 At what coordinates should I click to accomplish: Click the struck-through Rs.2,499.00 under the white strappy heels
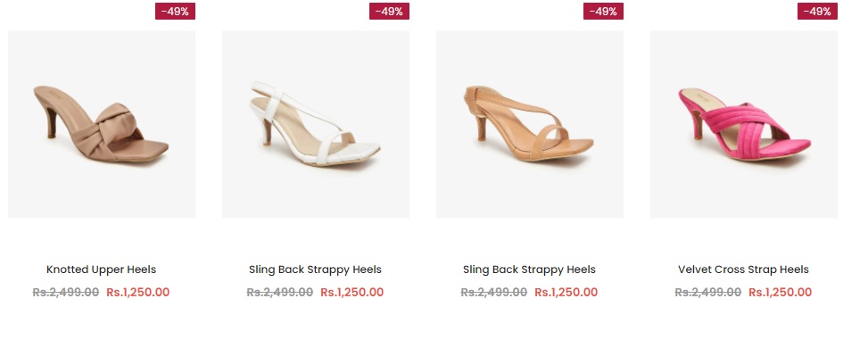280,293
